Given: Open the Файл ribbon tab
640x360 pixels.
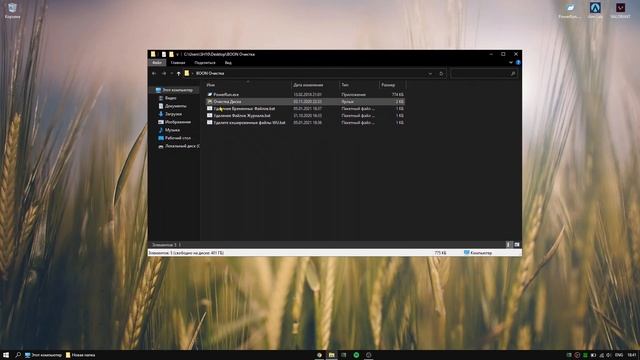Looking at the screenshot, I should click(x=157, y=63).
